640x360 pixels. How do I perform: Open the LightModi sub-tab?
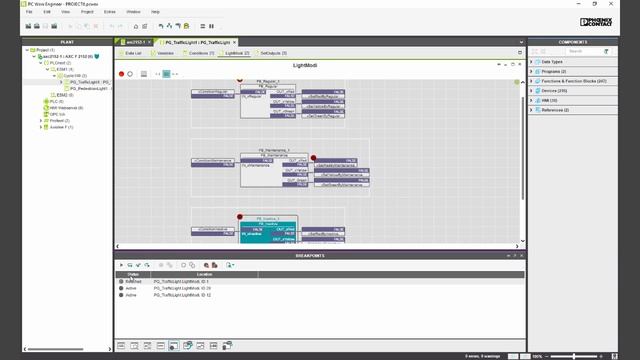[234, 53]
